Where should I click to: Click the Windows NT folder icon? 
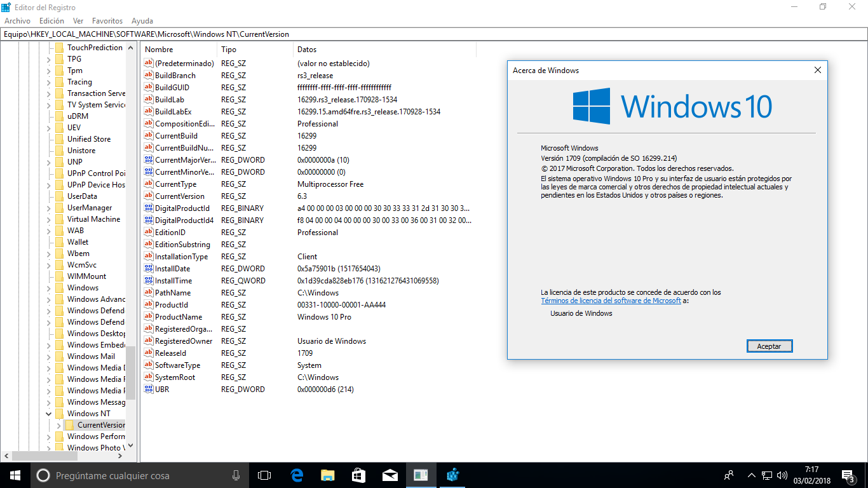59,414
